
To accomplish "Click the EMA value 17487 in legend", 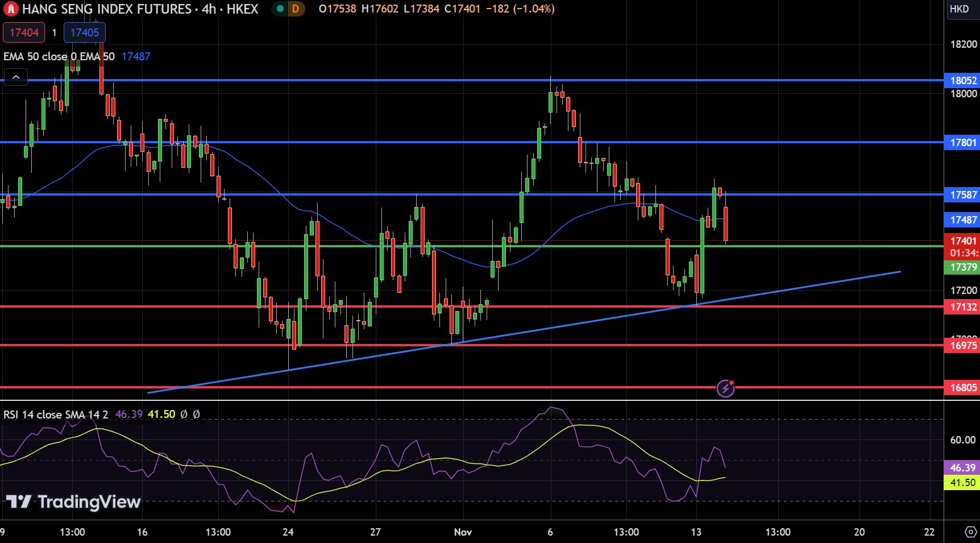I will 136,56.
